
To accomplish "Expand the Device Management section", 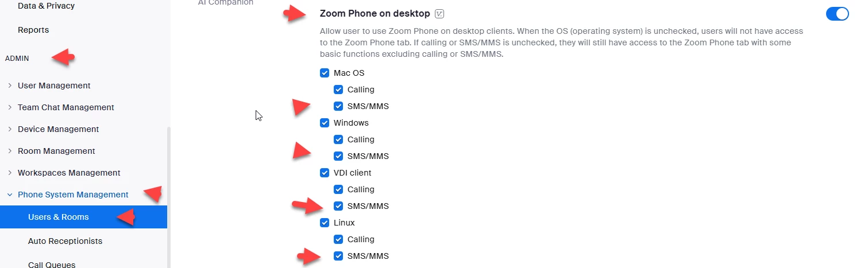I will coord(58,129).
